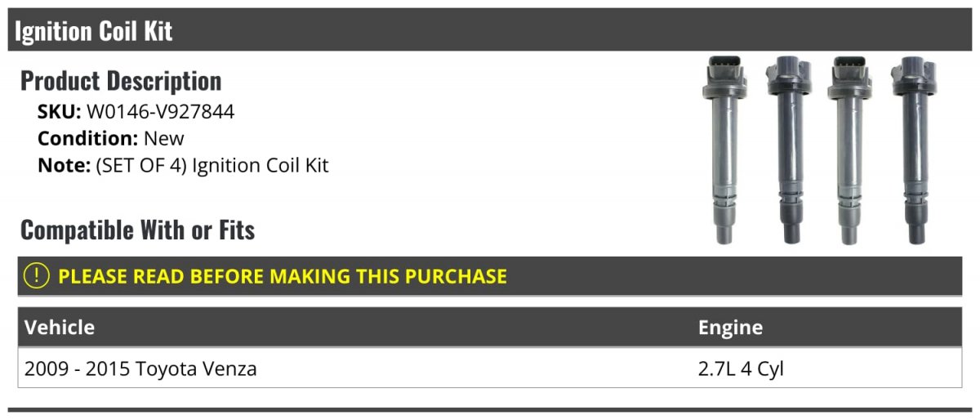The height and width of the screenshot is (420, 980).
Task: Select the condition value New
Action: point(164,139)
